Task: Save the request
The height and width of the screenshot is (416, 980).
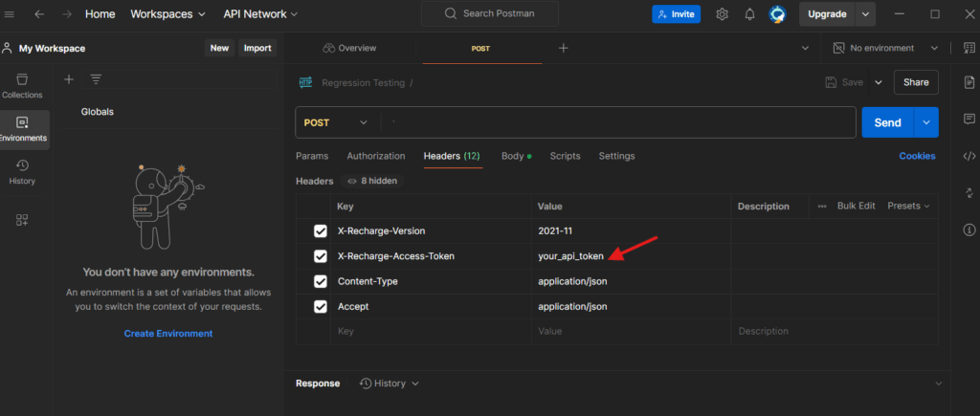Action: (x=844, y=82)
